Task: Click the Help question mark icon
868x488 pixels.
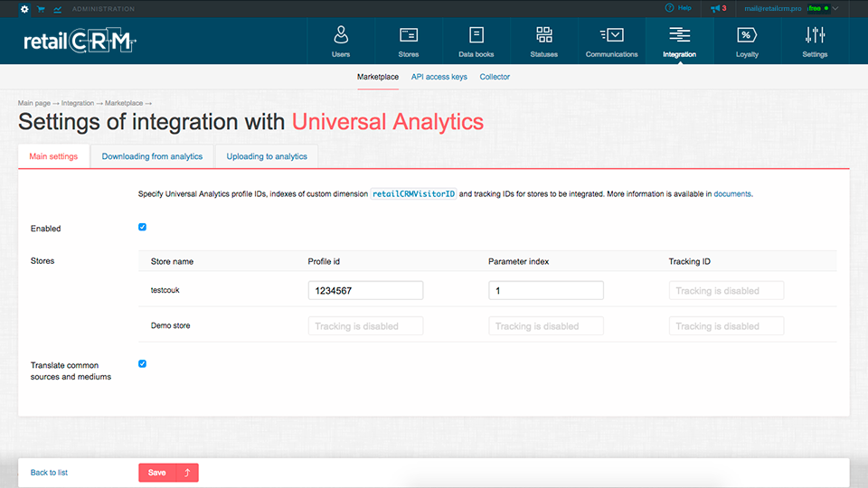Action: [x=669, y=8]
